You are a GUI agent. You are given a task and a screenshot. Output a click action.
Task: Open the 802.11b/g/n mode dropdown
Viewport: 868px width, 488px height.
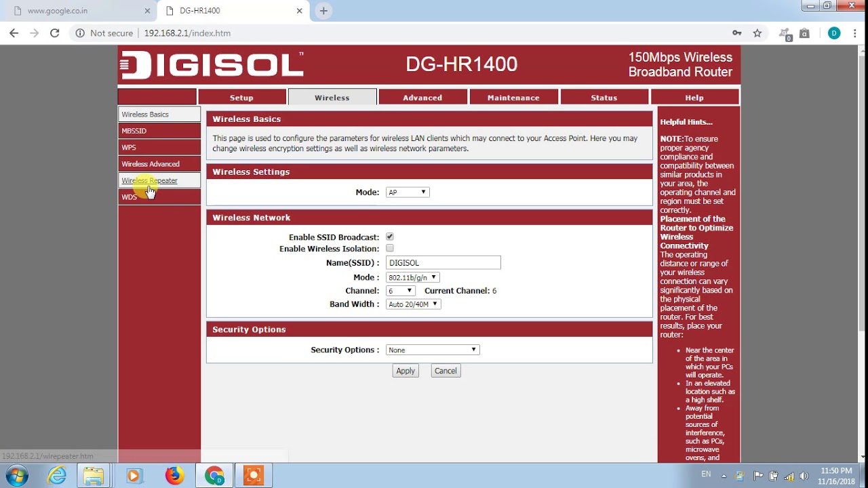[412, 277]
